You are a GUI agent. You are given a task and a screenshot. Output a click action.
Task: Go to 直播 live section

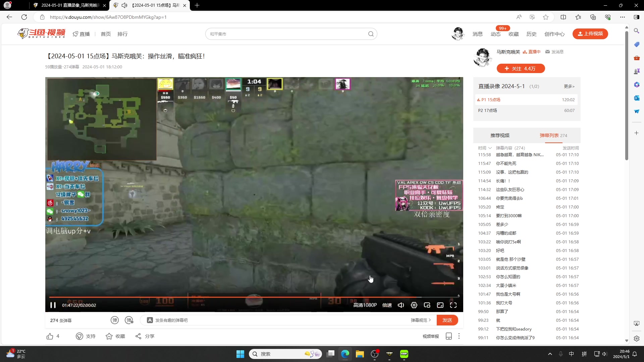pyautogui.click(x=82, y=34)
